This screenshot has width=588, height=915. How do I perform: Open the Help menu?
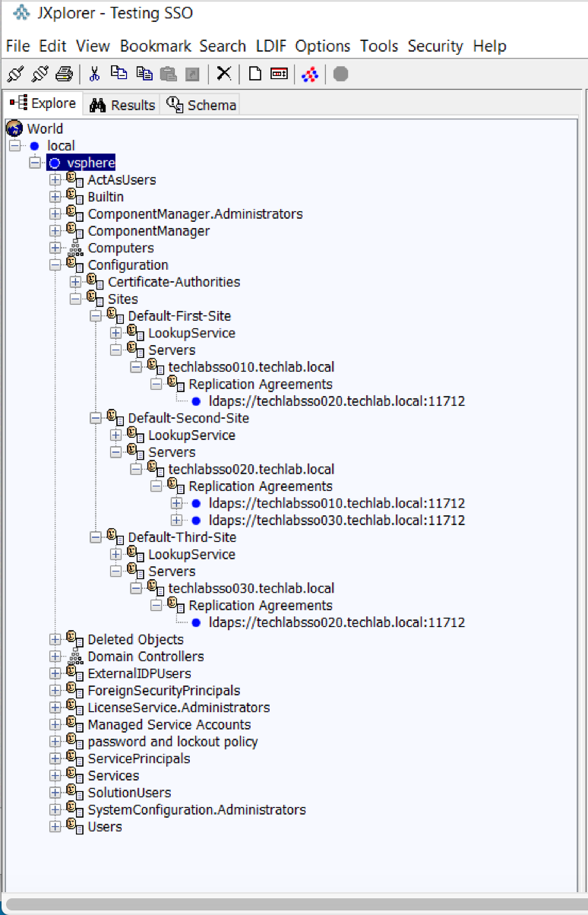pyautogui.click(x=489, y=46)
